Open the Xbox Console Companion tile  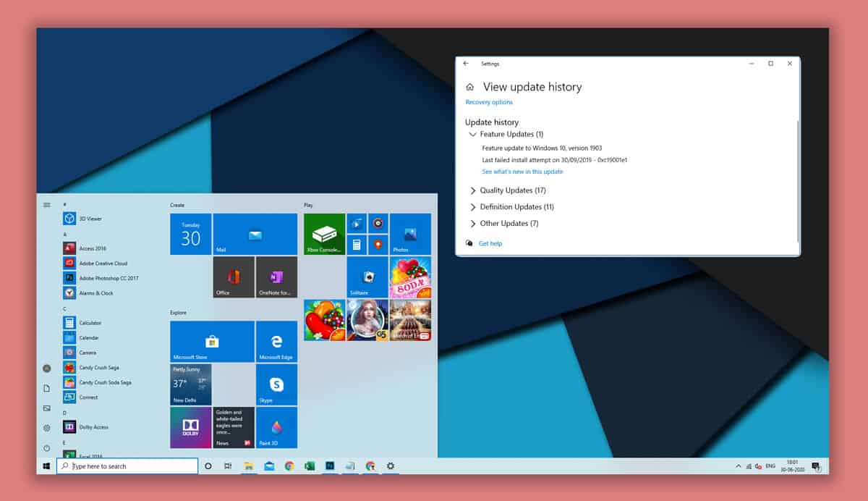click(x=324, y=234)
